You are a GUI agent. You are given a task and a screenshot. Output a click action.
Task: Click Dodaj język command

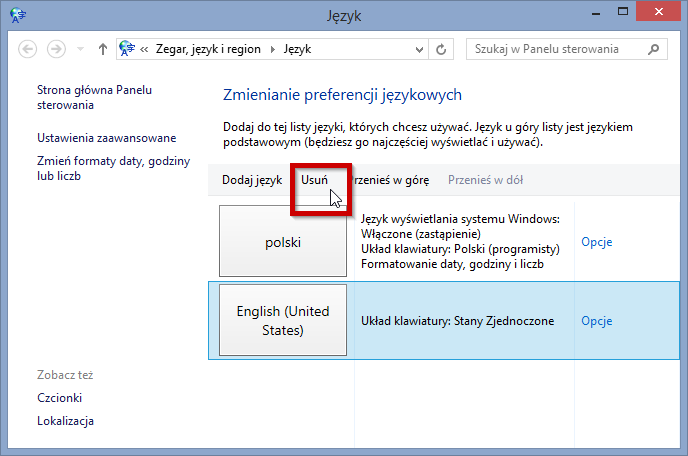tap(252, 180)
